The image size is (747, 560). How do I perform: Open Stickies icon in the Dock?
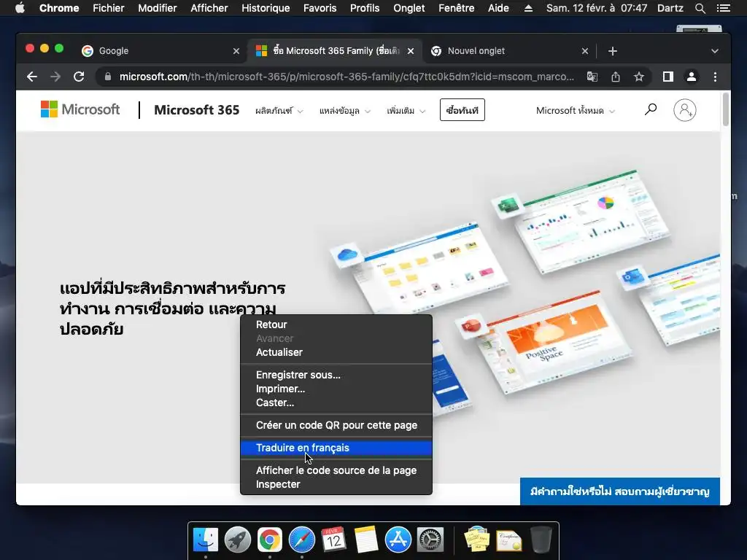(x=477, y=540)
